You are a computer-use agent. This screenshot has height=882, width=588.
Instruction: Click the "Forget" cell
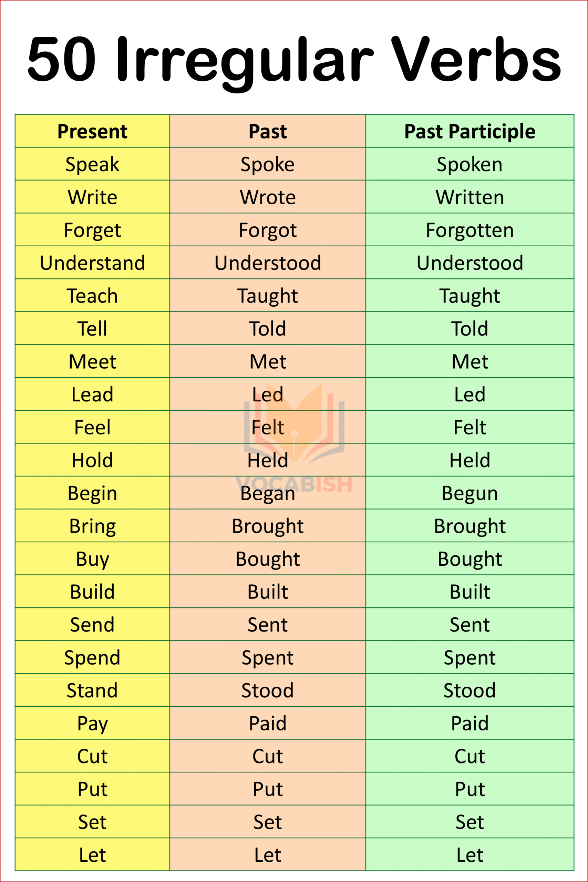(92, 230)
